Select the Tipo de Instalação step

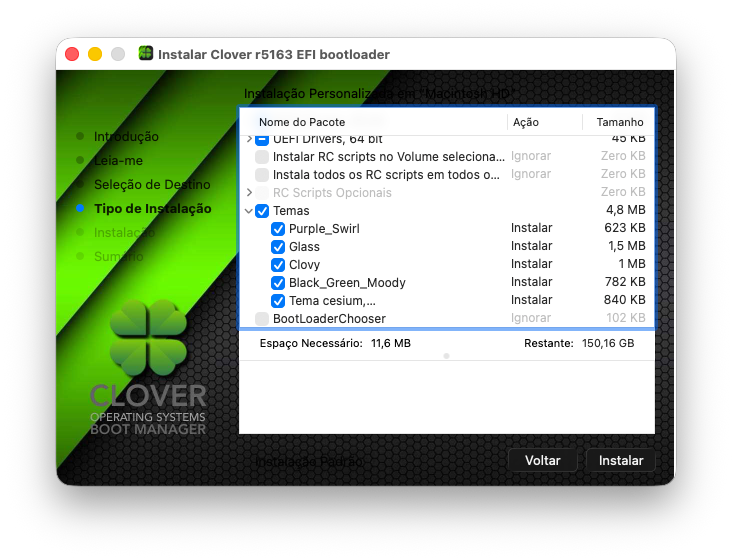point(153,209)
